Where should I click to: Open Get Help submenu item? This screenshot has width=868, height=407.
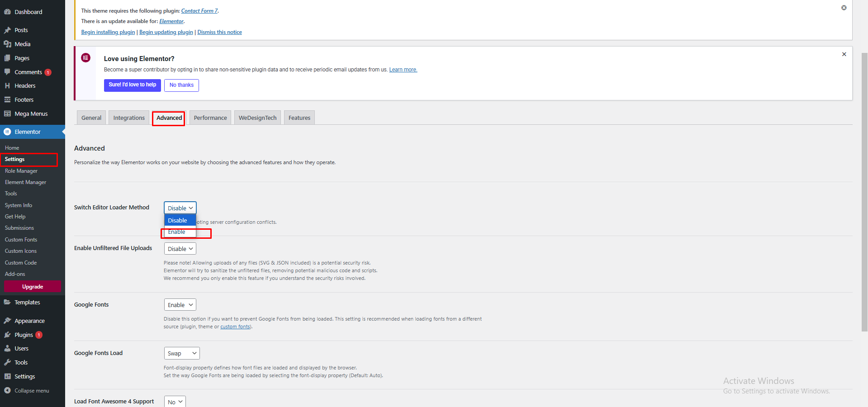click(x=15, y=217)
